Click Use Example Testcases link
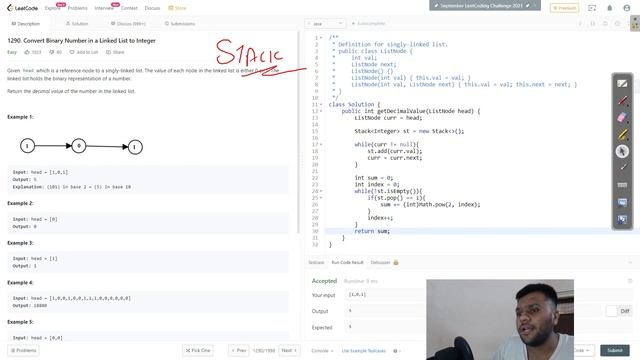Viewport: 640px width, 360px height. point(363,351)
